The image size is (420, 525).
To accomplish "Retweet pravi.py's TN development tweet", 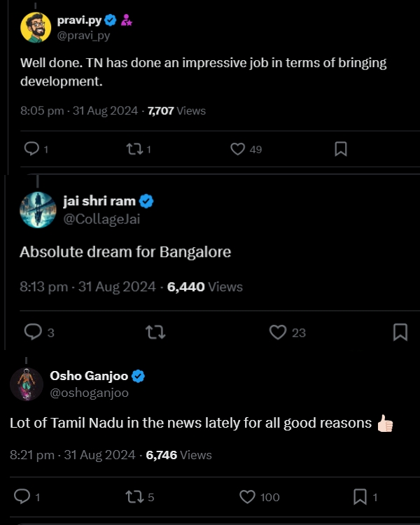I will coord(133,148).
